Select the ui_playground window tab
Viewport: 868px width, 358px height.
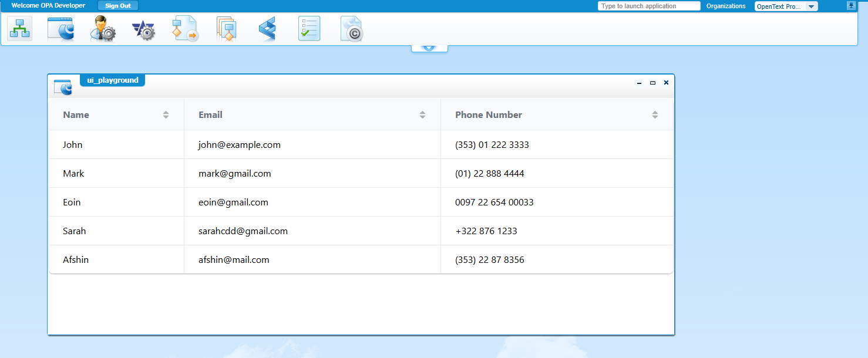point(112,80)
